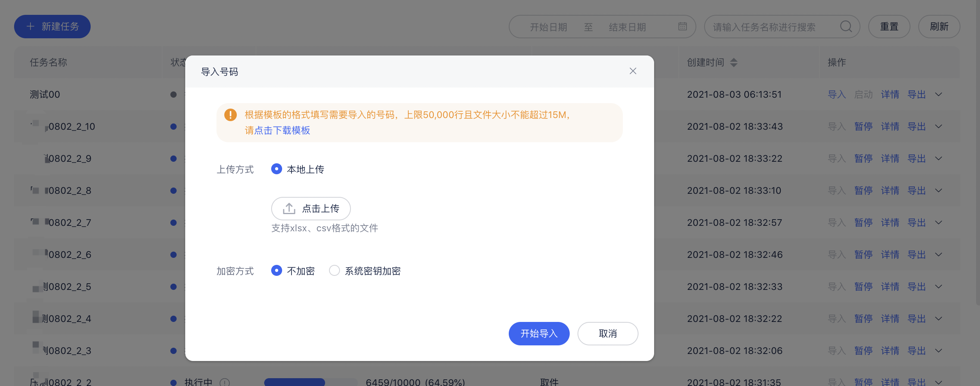Expand more actions for 0802_2_9 row
The height and width of the screenshot is (386, 980).
[939, 159]
